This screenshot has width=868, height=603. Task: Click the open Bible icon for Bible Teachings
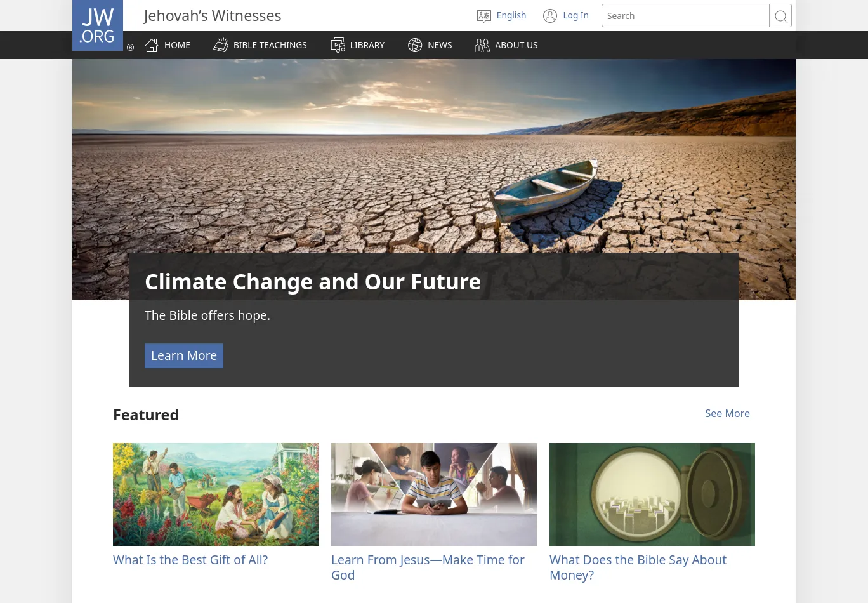[x=221, y=45]
